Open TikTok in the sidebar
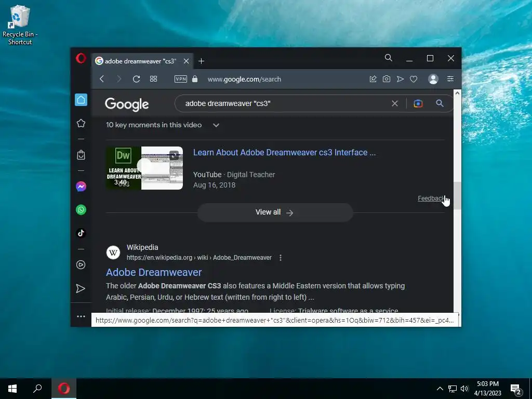532x399 pixels. click(81, 233)
